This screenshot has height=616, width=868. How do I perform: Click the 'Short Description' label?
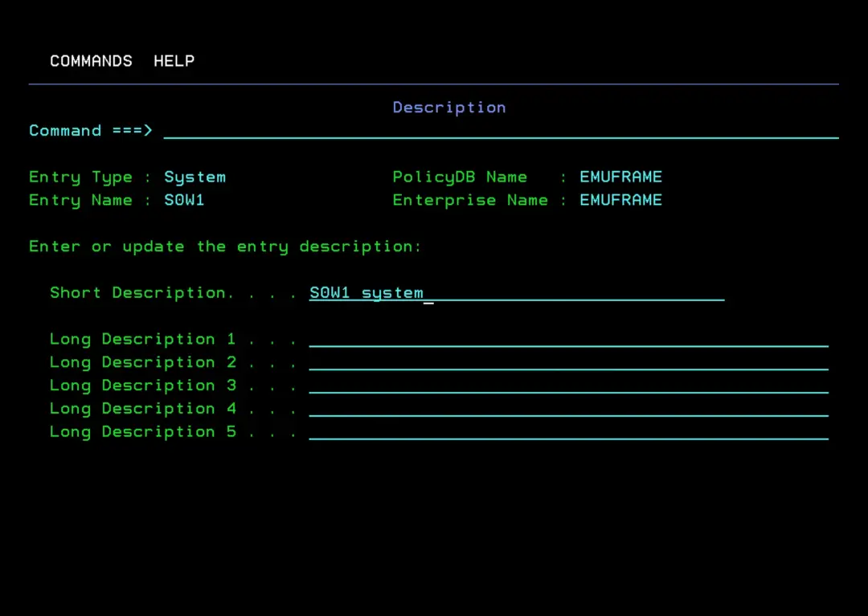[138, 293]
